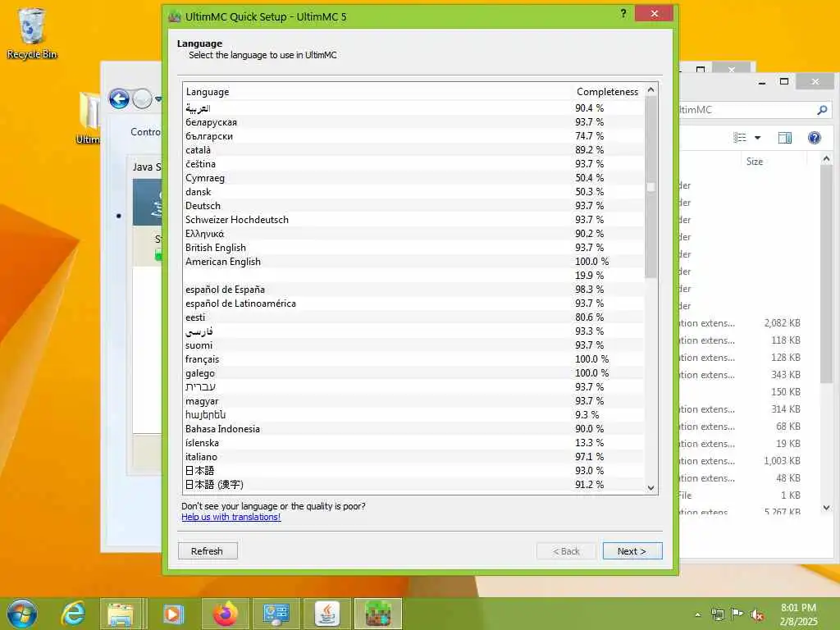Image resolution: width=840 pixels, height=630 pixels.
Task: Select the suomi language row
Action: 413,345
